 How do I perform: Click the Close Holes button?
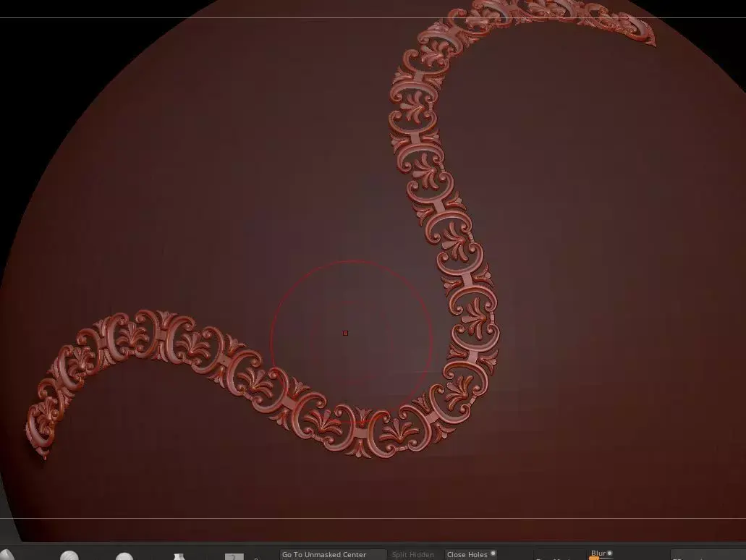click(x=470, y=554)
